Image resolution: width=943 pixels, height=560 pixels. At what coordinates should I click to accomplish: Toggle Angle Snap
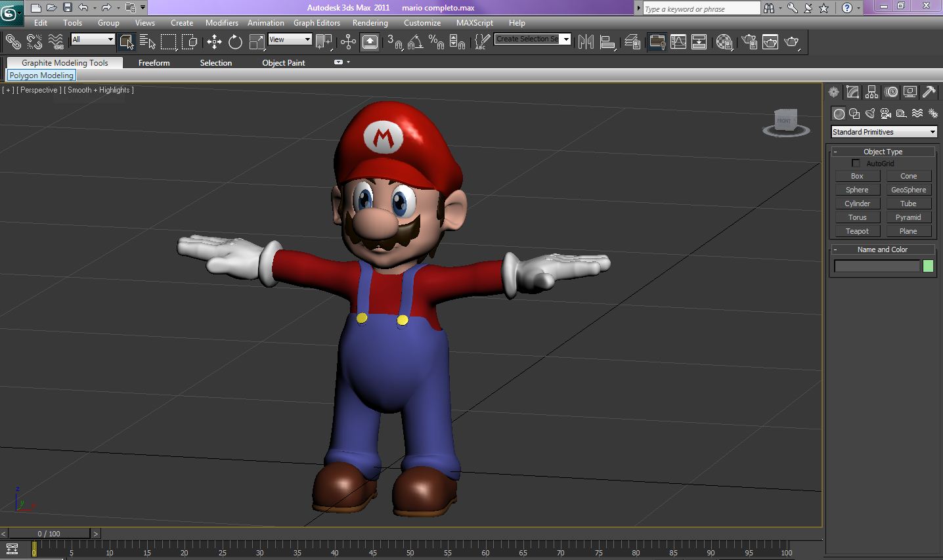[415, 42]
